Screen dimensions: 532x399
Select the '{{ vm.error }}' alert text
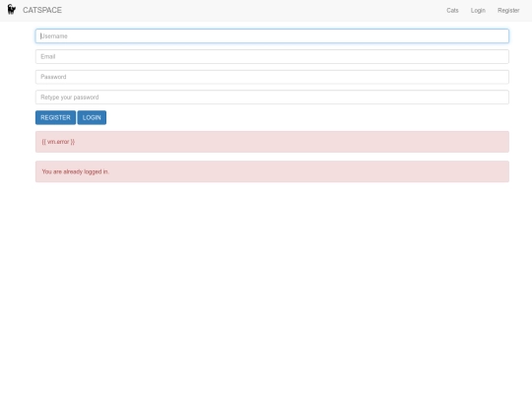pos(58,142)
